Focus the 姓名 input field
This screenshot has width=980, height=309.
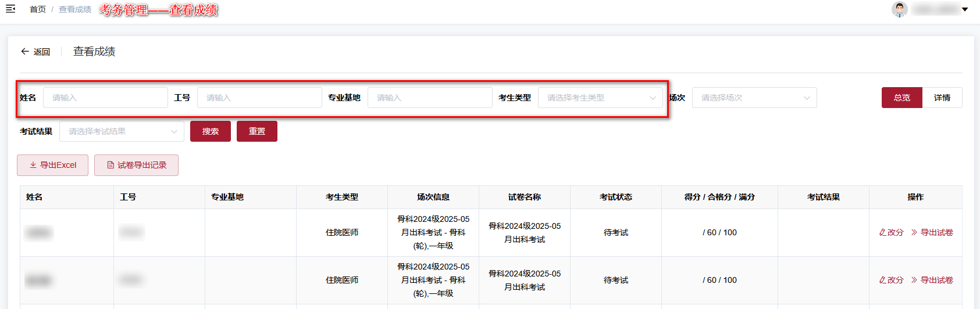pyautogui.click(x=105, y=98)
